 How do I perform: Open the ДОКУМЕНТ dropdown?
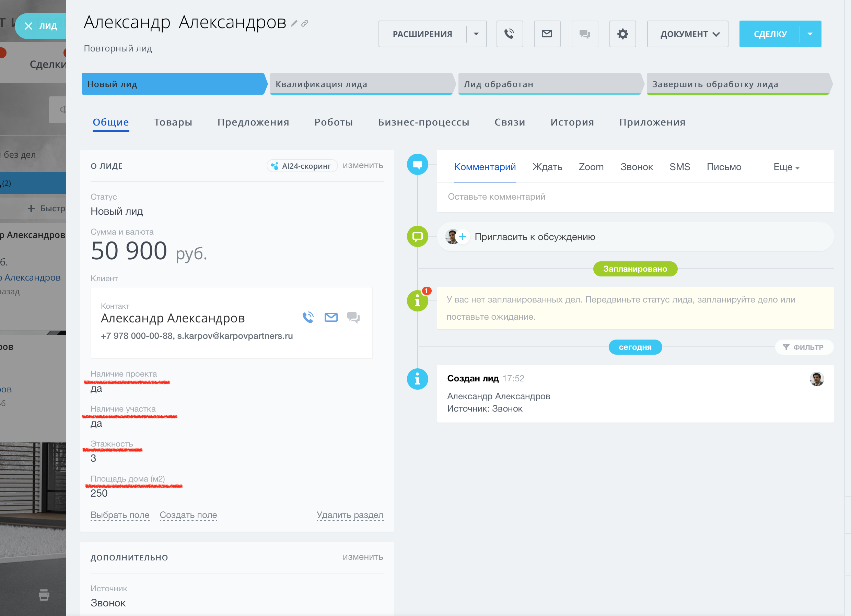pyautogui.click(x=687, y=34)
